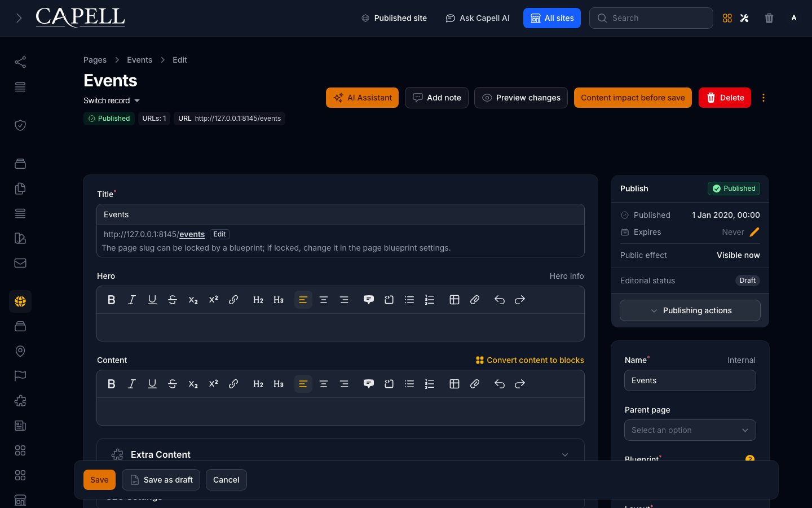812x508 pixels.
Task: Click the Title input containing Events
Action: click(341, 214)
